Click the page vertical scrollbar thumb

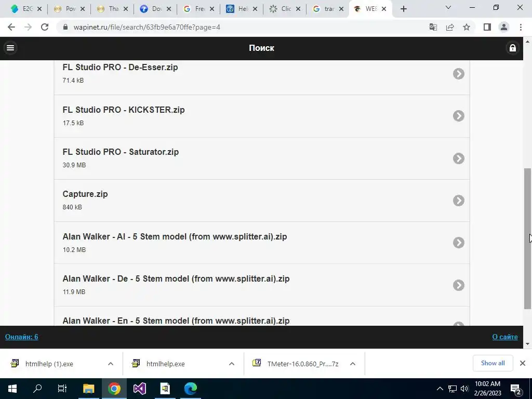click(x=528, y=238)
